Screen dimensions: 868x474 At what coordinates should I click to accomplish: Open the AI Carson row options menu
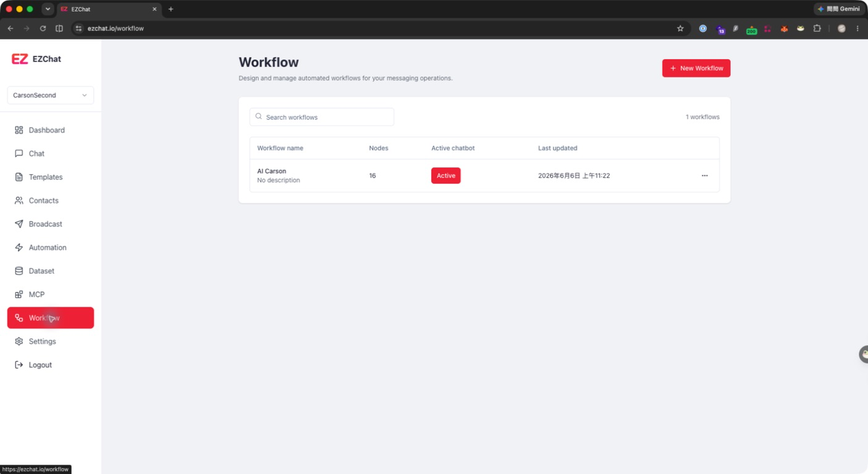coord(704,176)
